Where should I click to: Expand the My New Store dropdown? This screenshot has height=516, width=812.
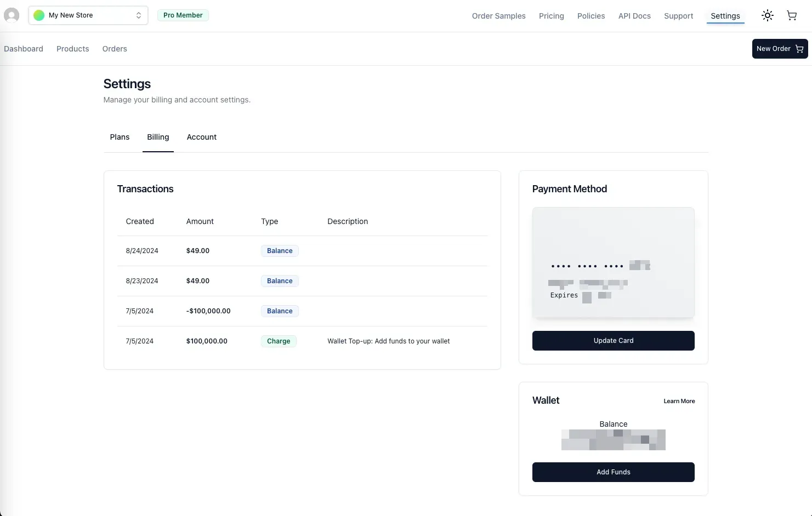138,15
